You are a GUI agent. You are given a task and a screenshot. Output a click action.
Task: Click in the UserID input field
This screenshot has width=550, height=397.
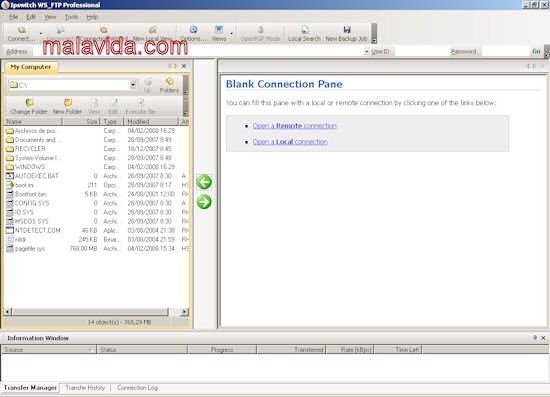coord(421,52)
